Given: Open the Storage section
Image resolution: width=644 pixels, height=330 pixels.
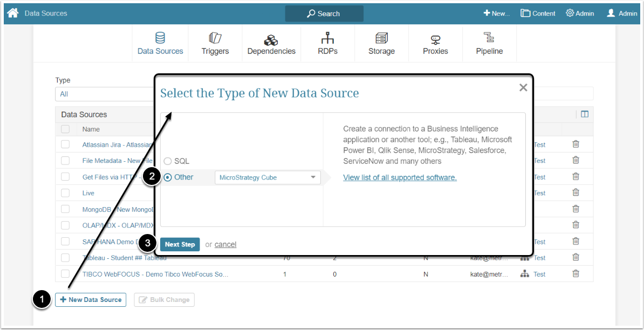Looking at the screenshot, I should (x=381, y=43).
